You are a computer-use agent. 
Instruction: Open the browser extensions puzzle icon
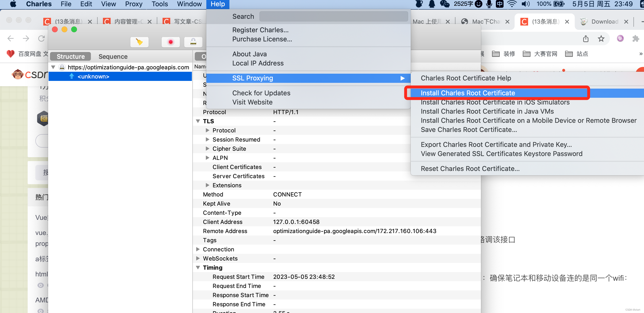[635, 39]
